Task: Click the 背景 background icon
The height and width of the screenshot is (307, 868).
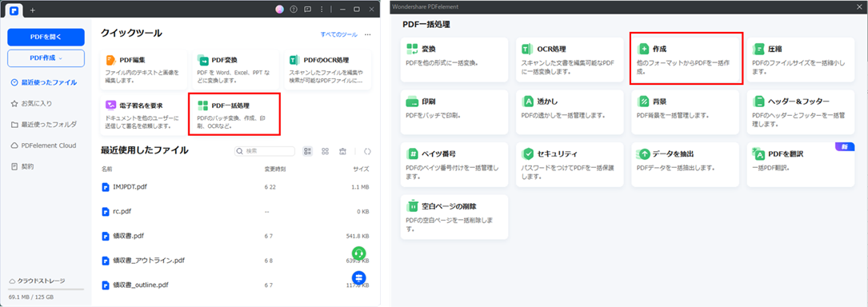Action: tap(644, 102)
